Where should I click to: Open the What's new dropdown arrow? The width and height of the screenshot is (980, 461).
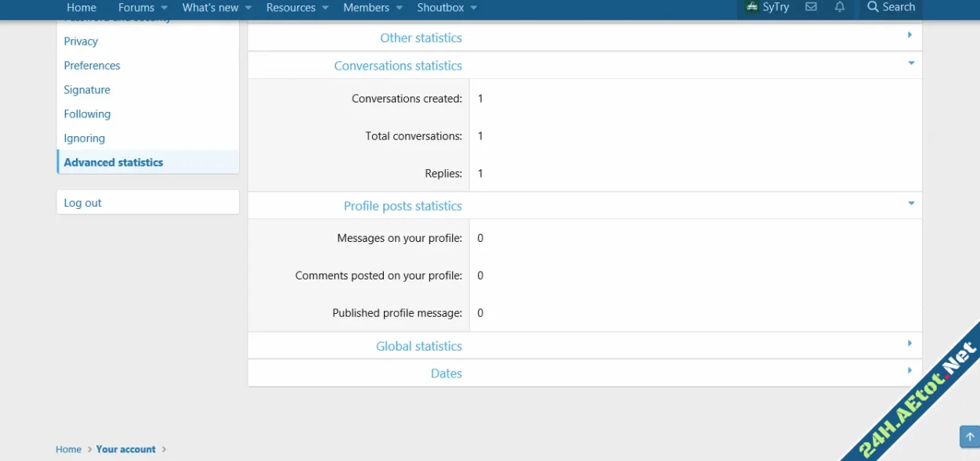(x=248, y=8)
